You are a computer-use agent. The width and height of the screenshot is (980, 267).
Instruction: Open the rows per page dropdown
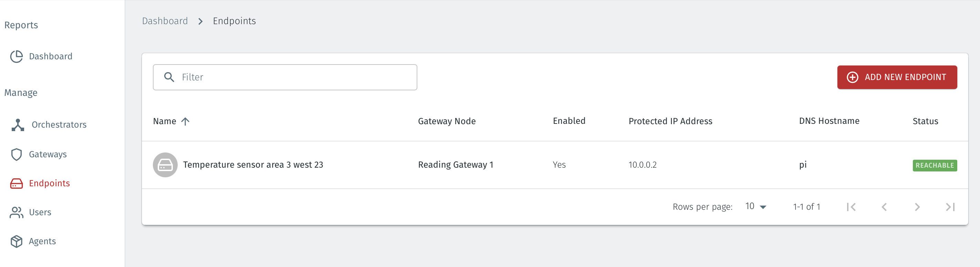point(755,207)
